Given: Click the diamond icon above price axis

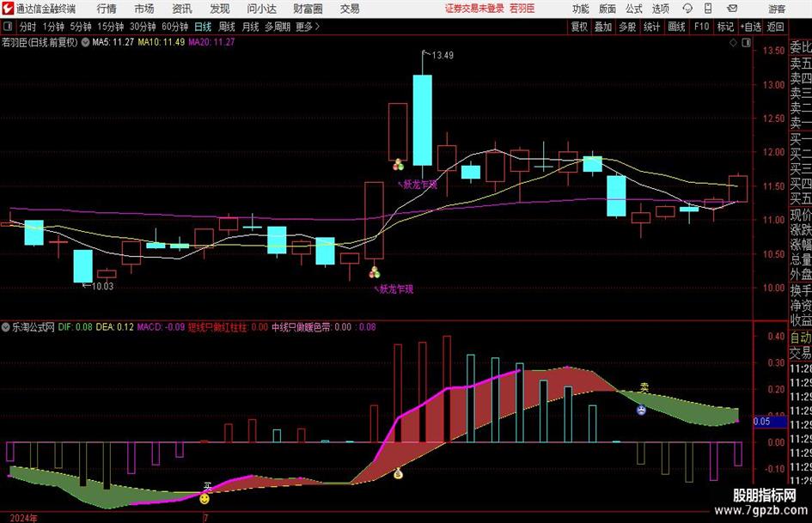Looking at the screenshot, I should (x=733, y=43).
